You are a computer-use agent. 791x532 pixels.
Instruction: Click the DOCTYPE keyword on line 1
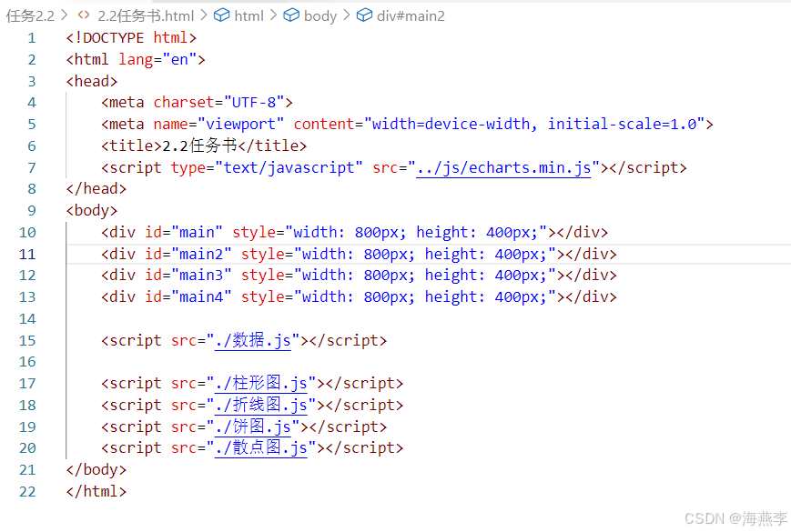[113, 38]
